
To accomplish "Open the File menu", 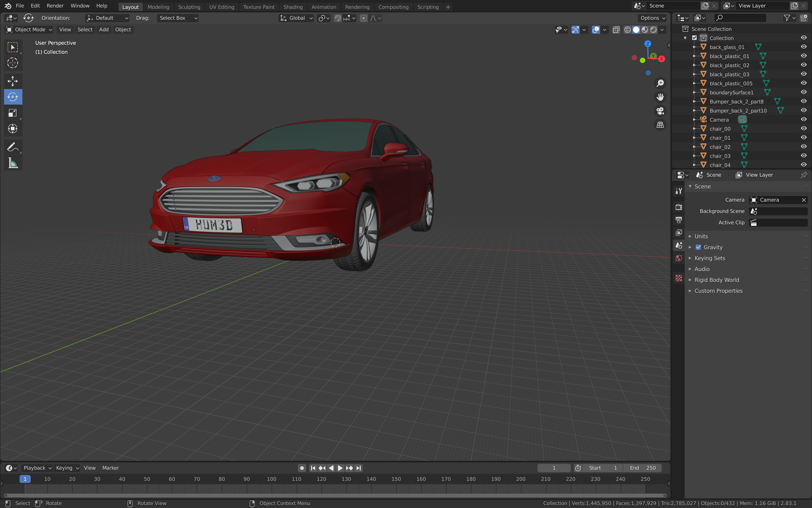I will pyautogui.click(x=20, y=6).
